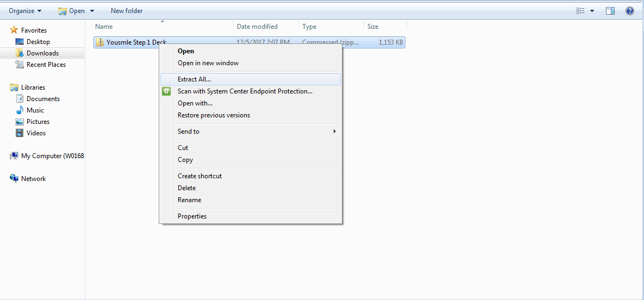Click the Recent Places icon
Image resolution: width=644 pixels, height=300 pixels.
pyautogui.click(x=20, y=65)
